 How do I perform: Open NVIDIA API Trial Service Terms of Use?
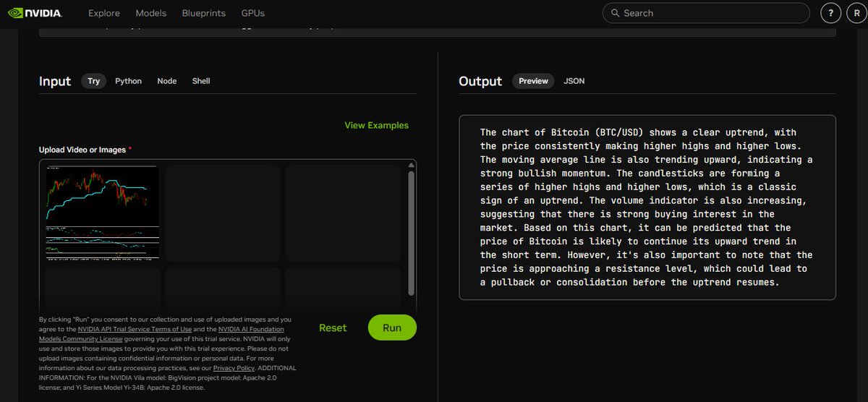point(135,329)
